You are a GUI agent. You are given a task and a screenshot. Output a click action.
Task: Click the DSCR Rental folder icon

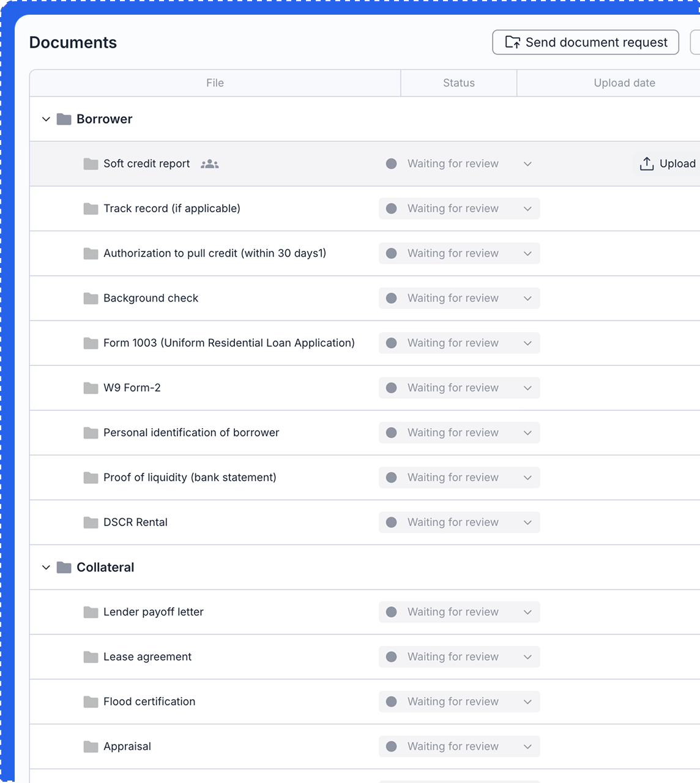coord(91,522)
